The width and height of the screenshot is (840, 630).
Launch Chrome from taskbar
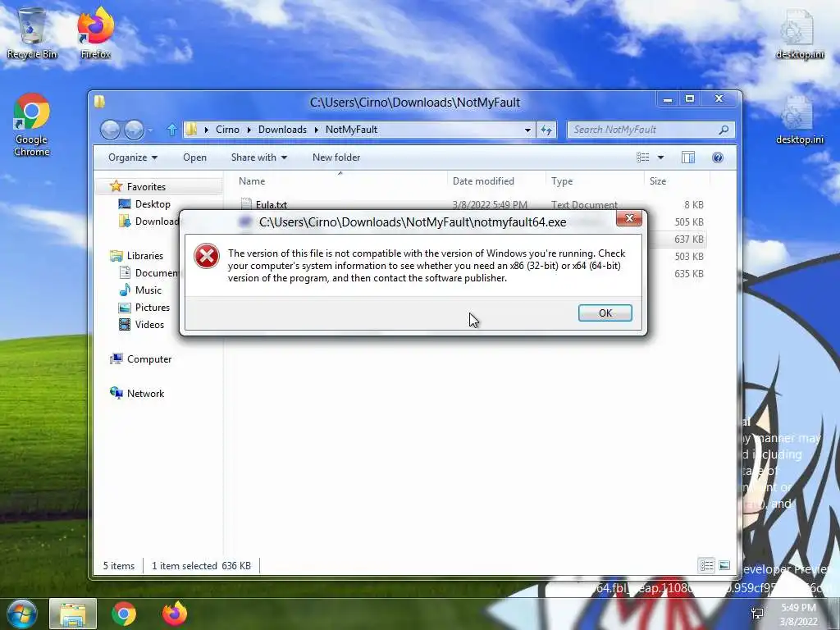123,614
